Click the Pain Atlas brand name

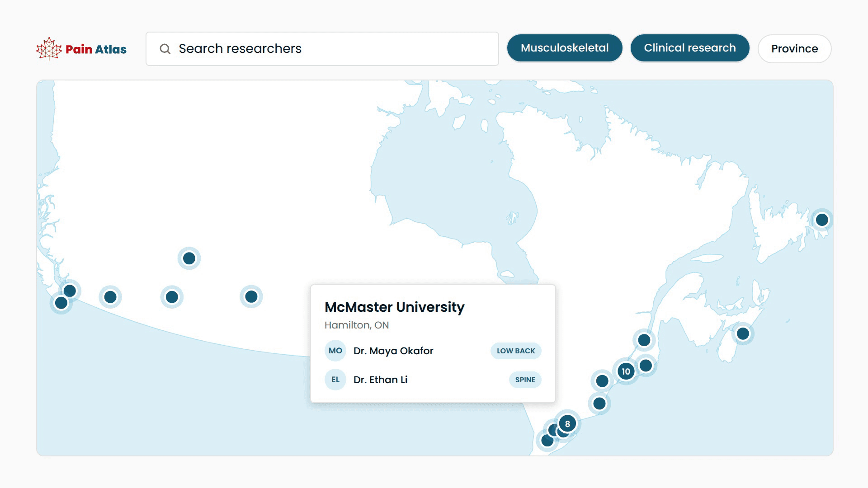[x=96, y=49]
